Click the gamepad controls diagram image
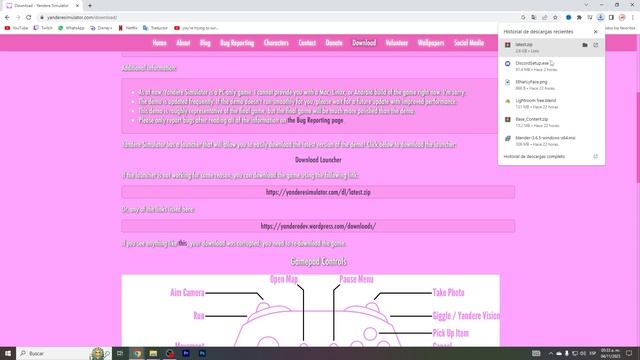 click(311, 311)
